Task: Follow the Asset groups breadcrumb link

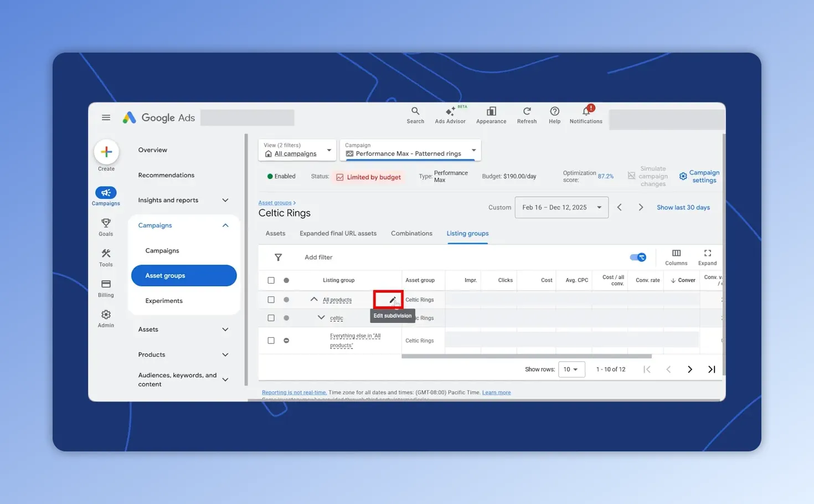Action: (275, 203)
